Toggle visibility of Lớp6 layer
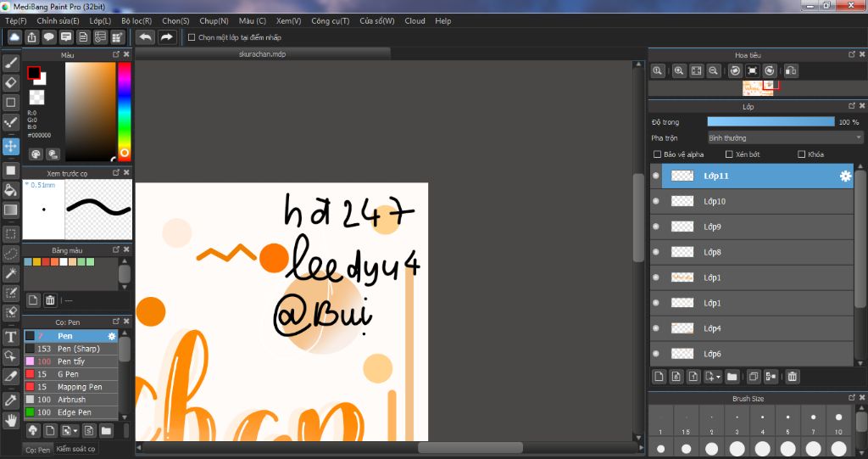 click(x=656, y=354)
